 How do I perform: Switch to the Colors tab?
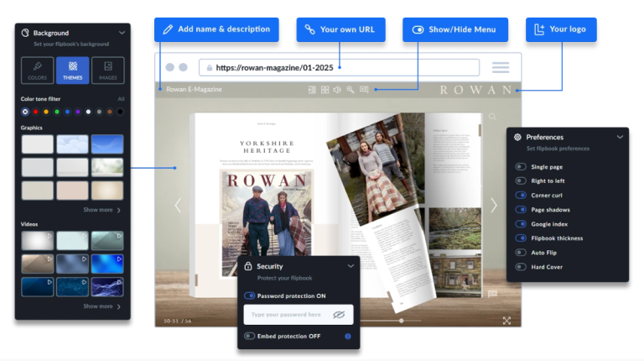click(x=38, y=71)
